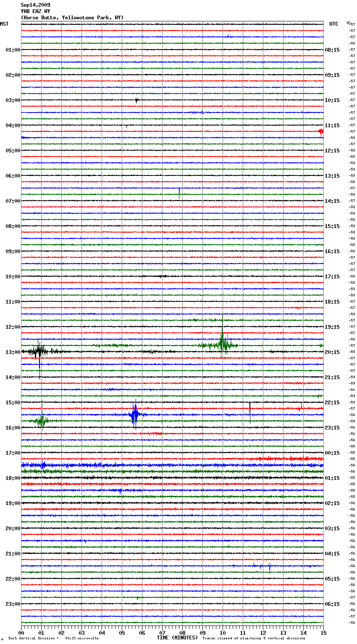This screenshot has width=357, height=644.
Task: Click the UTC column header
Action: click(x=333, y=24)
